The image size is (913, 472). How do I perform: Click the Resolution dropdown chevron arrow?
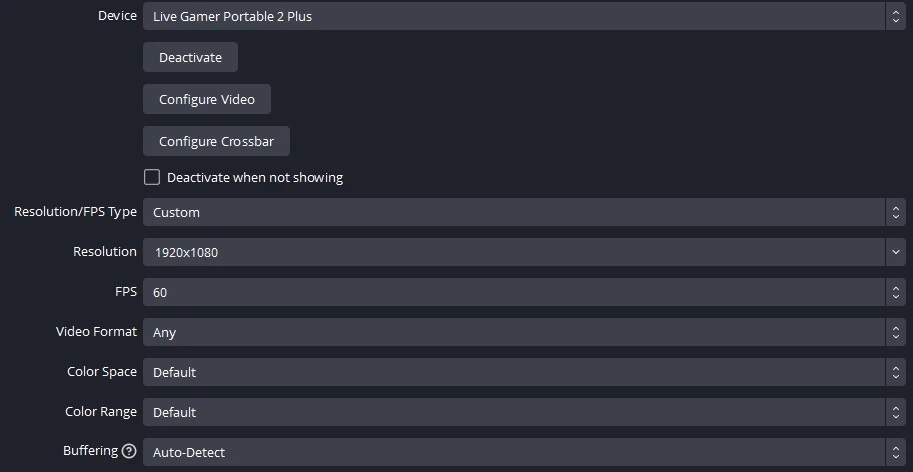895,252
